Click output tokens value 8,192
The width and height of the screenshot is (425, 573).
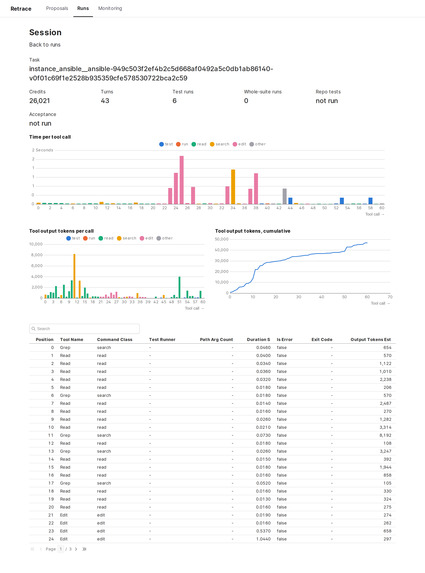click(x=385, y=435)
